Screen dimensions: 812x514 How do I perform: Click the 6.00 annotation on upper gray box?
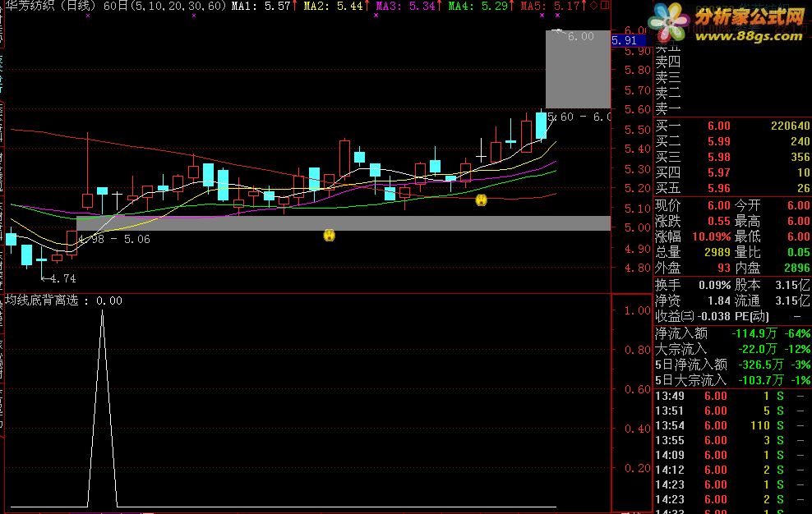point(580,36)
